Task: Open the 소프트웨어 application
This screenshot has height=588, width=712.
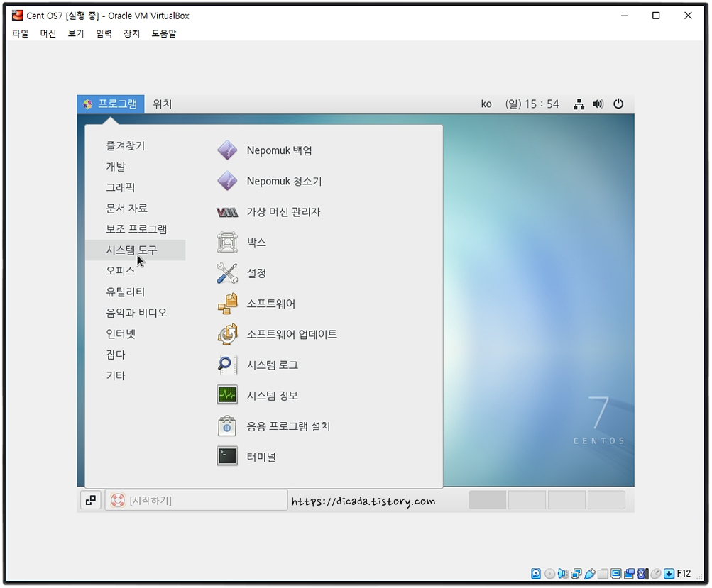Action: point(256,304)
